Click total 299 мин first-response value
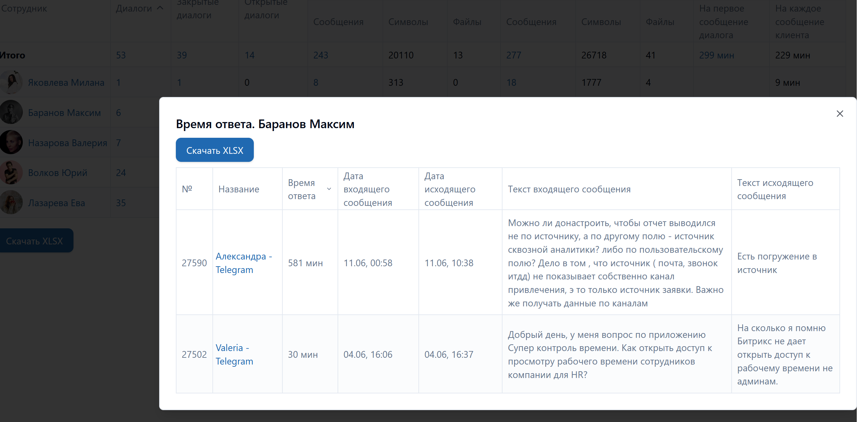 (x=716, y=55)
